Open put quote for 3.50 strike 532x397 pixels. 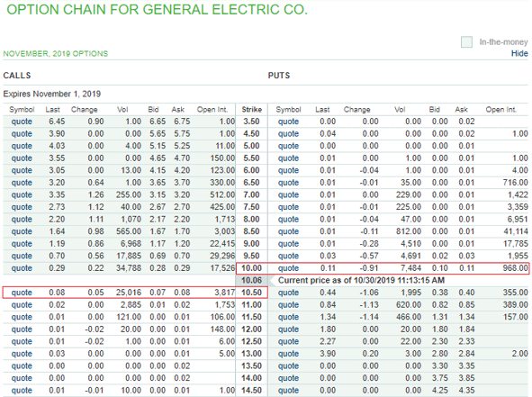(x=288, y=122)
